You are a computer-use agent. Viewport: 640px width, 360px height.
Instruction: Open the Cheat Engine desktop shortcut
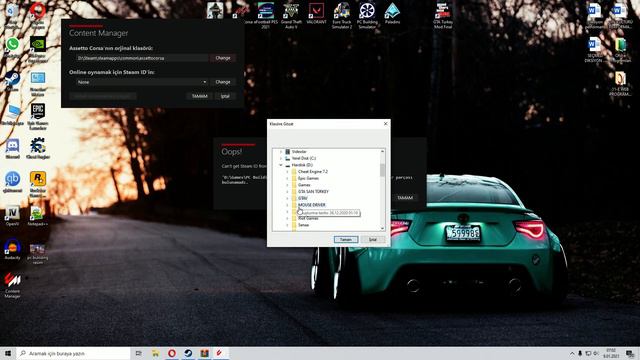38,149
